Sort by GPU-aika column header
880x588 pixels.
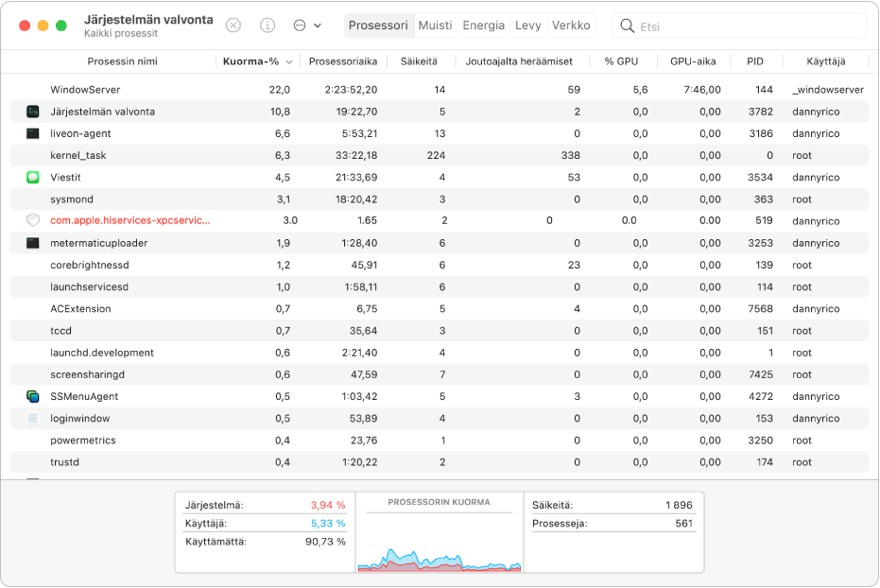693,61
